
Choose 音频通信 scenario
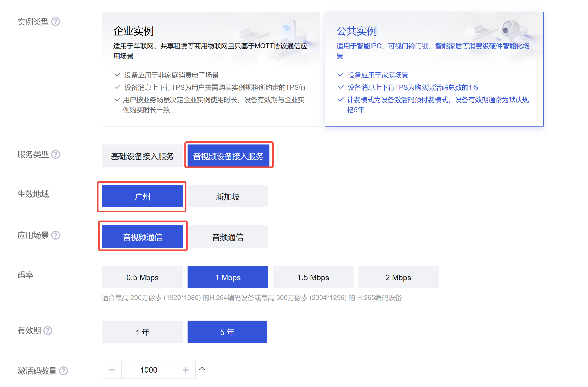click(x=227, y=236)
